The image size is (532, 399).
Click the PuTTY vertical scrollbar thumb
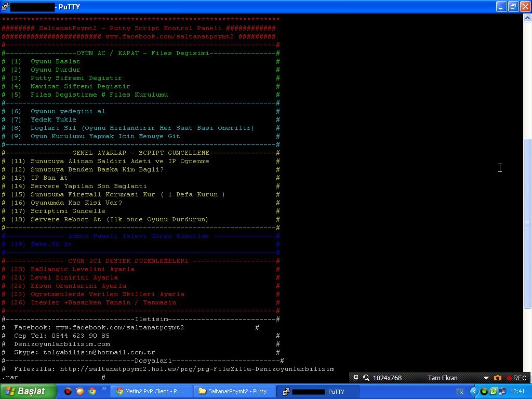(x=528, y=223)
